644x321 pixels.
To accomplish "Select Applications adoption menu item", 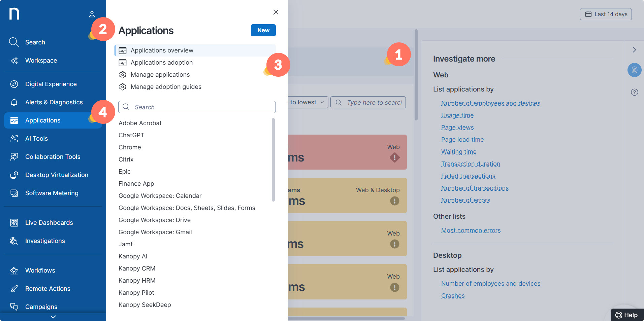I will click(162, 63).
